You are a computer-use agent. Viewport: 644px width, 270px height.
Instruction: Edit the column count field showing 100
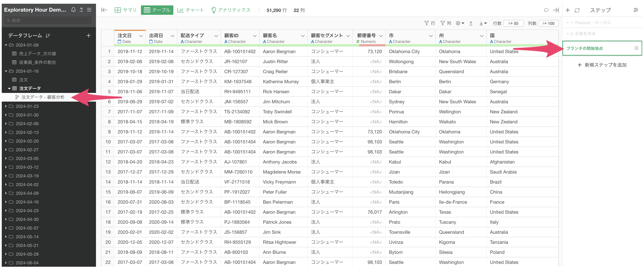pyautogui.click(x=549, y=23)
